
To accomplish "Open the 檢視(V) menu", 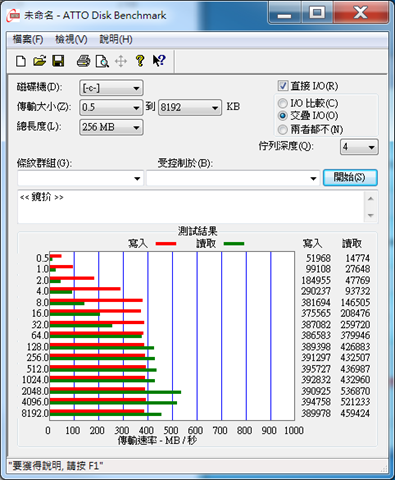I will point(71,39).
